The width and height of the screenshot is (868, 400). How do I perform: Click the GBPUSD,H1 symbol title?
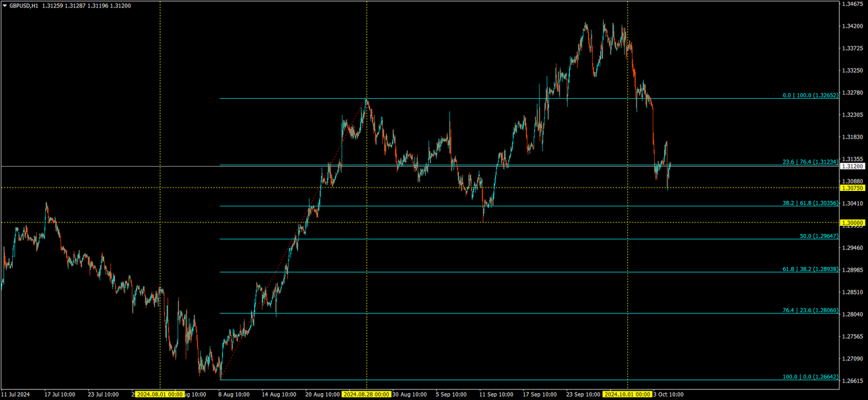[x=24, y=5]
